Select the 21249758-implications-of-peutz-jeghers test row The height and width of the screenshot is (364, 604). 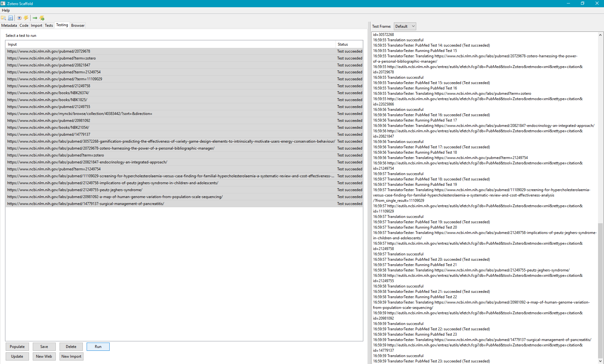coord(184,183)
